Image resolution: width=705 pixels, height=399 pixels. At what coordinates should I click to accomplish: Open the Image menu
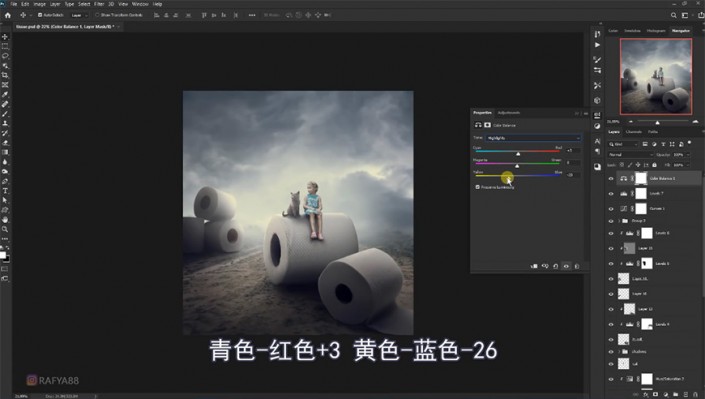(x=40, y=4)
